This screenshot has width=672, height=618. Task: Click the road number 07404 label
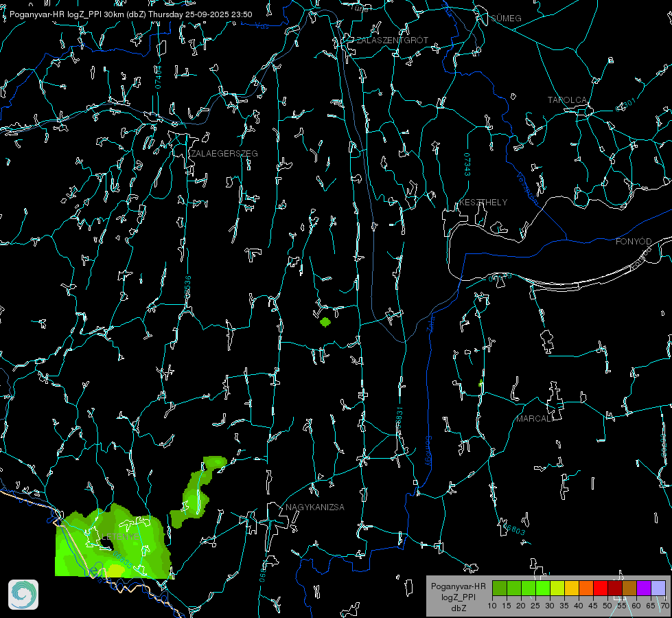tap(158, 77)
